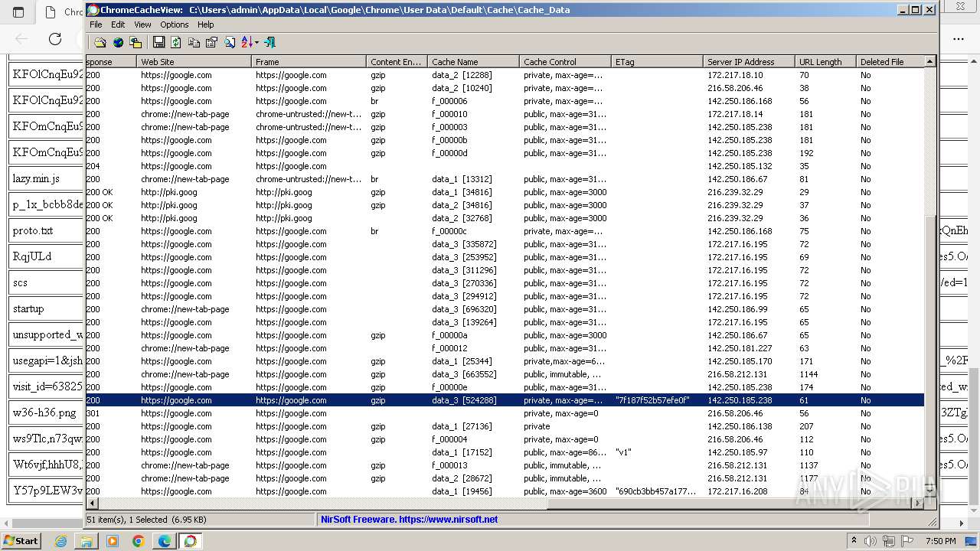Click the horizontal scrollbar left arrow
The width and height of the screenshot is (980, 551).
(x=92, y=504)
